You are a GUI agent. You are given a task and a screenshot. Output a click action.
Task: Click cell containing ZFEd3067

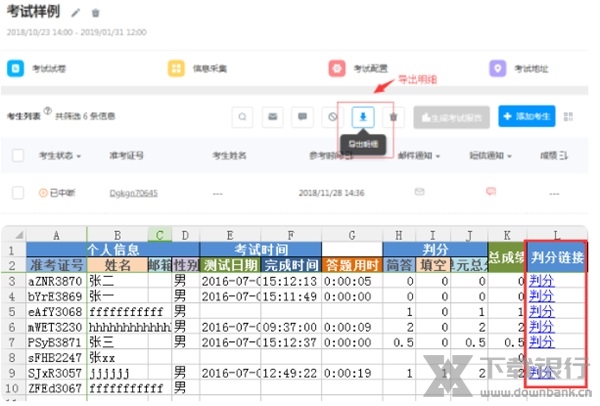point(57,388)
